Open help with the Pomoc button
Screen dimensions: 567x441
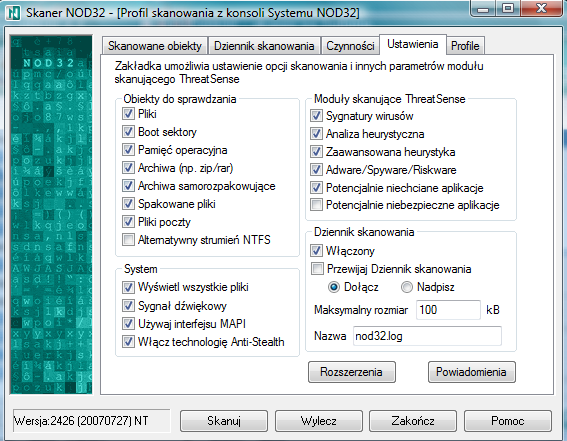[508, 421]
